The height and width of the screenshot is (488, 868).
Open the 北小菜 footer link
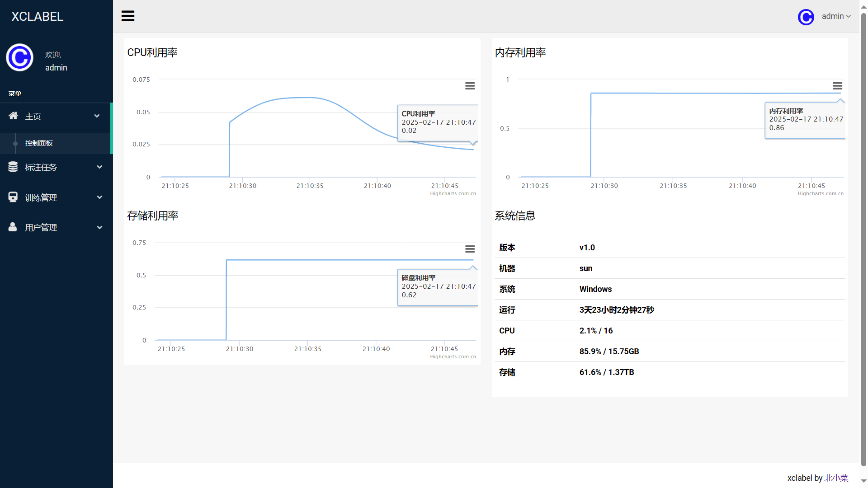(836, 478)
